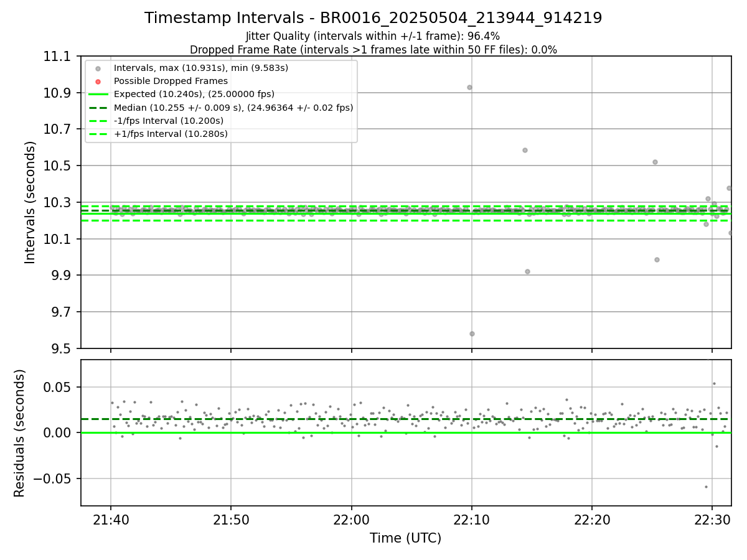
Task: Click the outlier interval point near 10.52 seconds
Action: 655,162
